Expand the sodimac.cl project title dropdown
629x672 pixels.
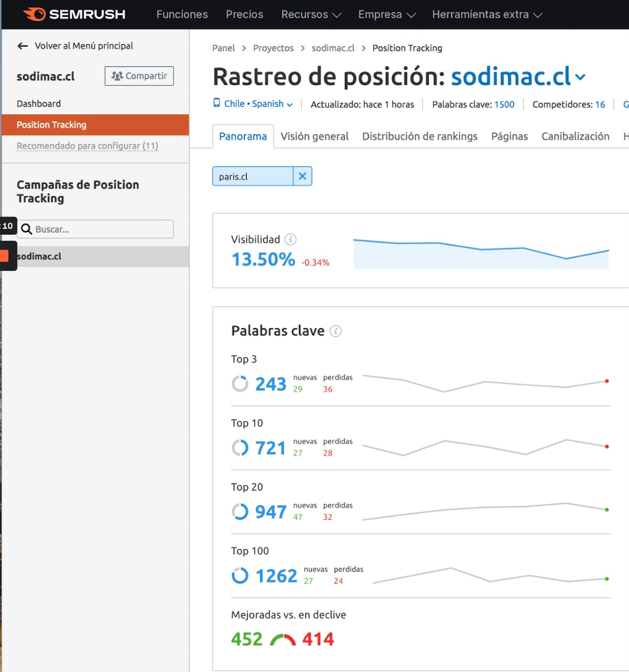[x=580, y=78]
